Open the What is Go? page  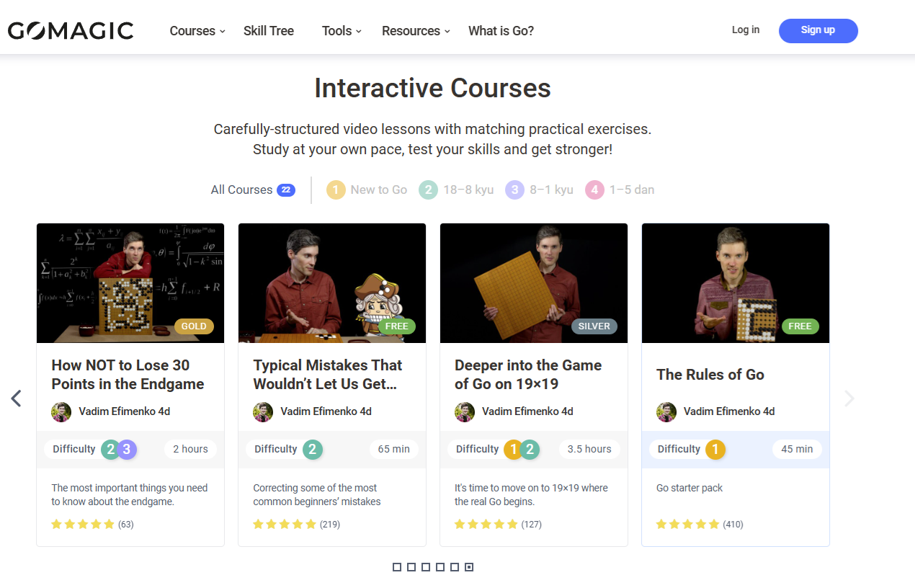501,31
